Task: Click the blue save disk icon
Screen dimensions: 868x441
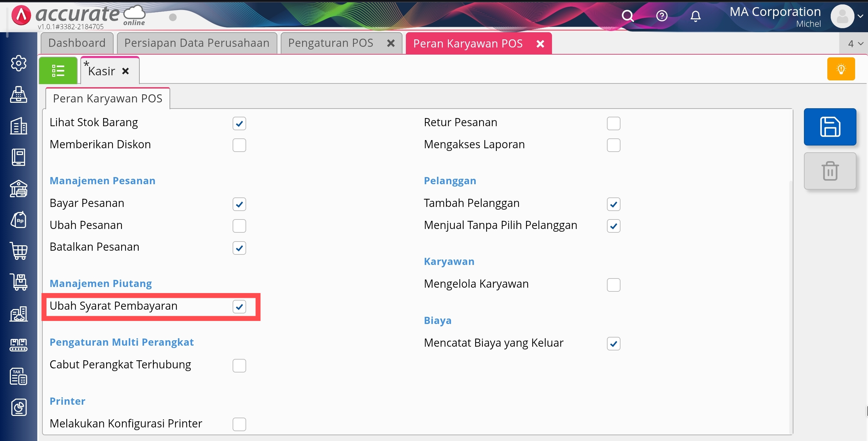Action: pyautogui.click(x=830, y=127)
